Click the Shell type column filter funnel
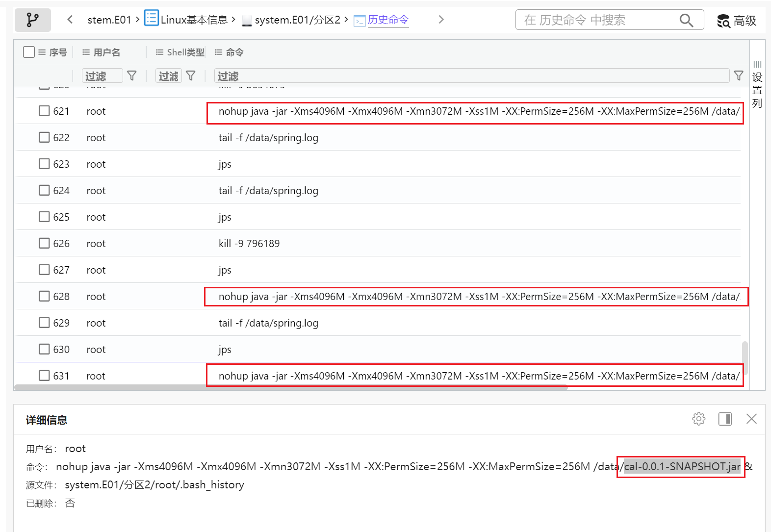Viewport: 771px width, 532px height. [191, 76]
